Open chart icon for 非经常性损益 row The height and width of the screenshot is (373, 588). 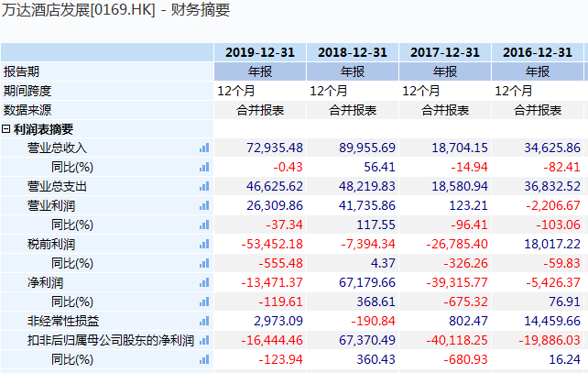pyautogui.click(x=204, y=321)
